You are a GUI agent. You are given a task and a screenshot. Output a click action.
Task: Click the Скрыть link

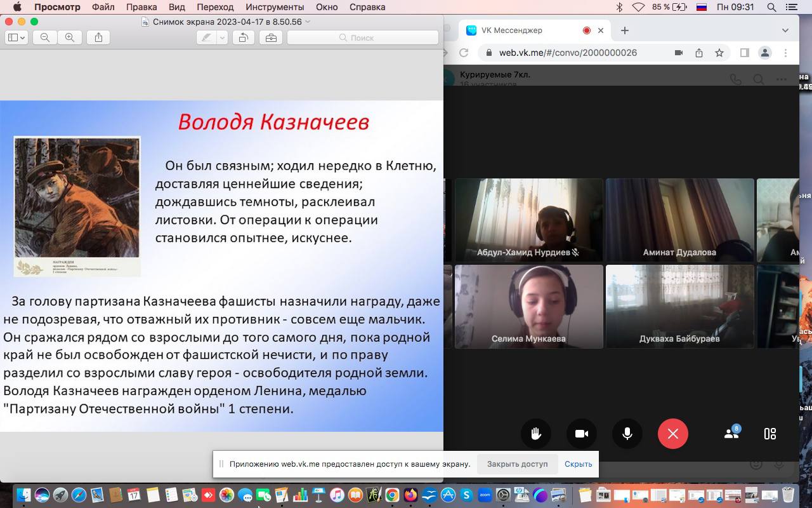click(578, 464)
